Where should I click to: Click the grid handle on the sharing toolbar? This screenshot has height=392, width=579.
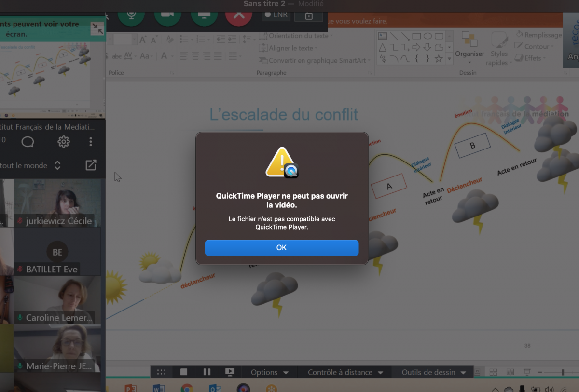pos(161,372)
